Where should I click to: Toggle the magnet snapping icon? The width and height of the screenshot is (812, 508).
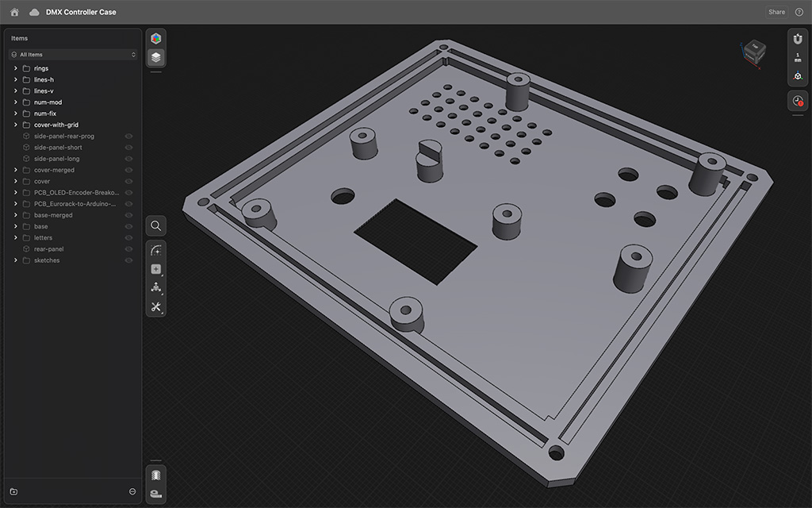tap(798, 39)
